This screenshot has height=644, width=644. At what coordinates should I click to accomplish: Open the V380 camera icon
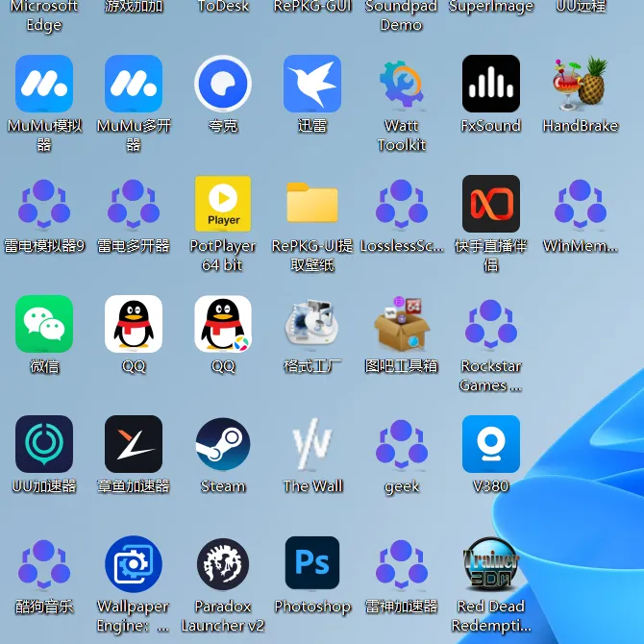(x=491, y=444)
